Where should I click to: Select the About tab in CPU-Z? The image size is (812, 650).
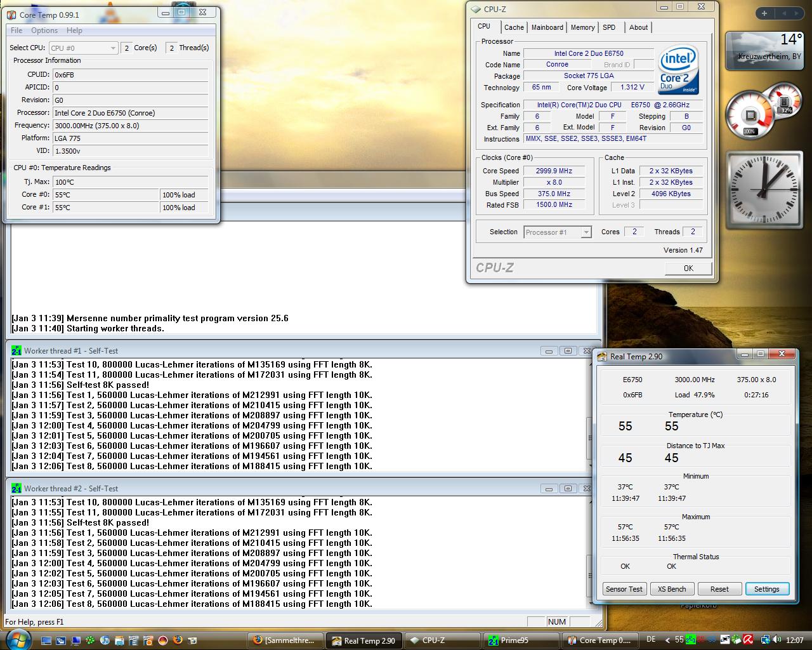coord(638,27)
